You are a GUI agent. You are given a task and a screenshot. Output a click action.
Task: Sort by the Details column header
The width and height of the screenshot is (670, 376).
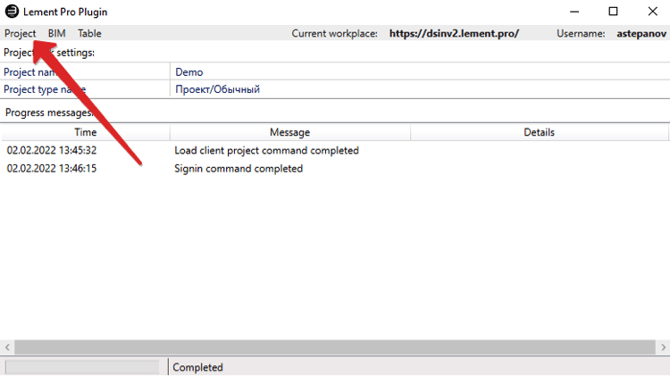[539, 132]
